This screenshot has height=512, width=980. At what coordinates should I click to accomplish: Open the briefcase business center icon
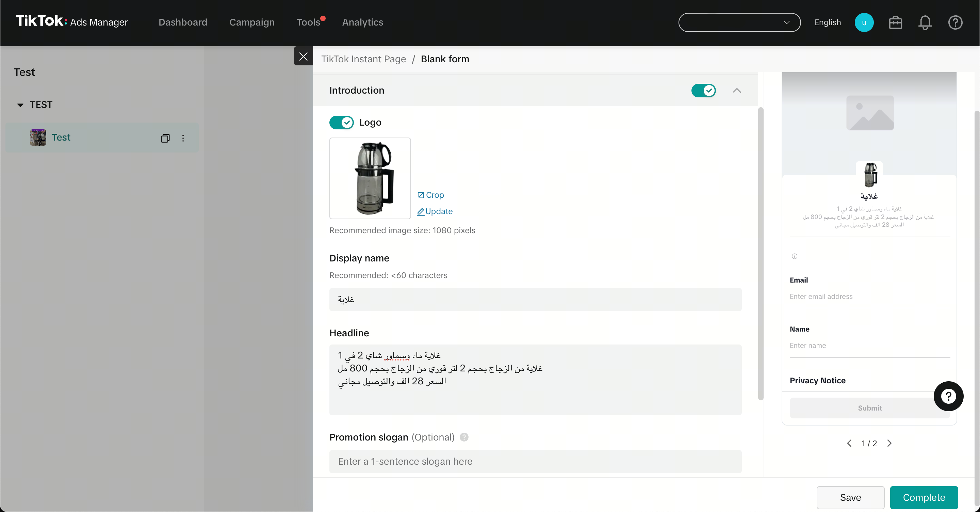895,22
